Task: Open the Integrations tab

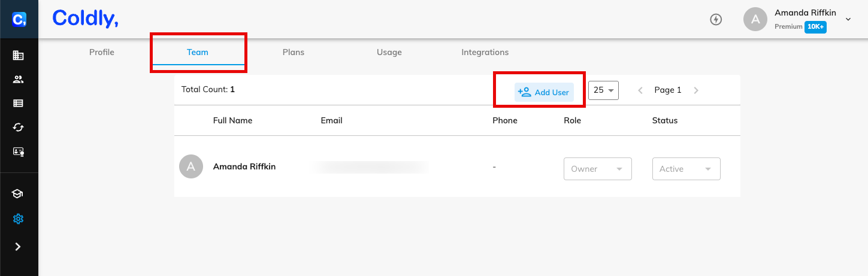Action: tap(485, 52)
